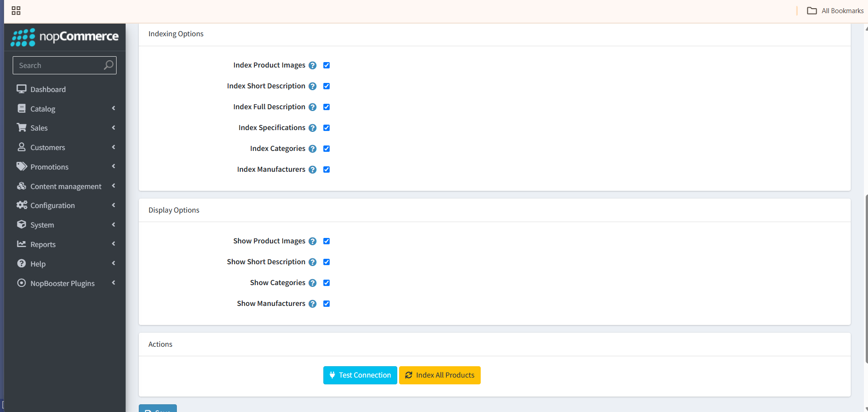Viewport: 868px width, 412px height.
Task: Toggle the Index Categories checkbox
Action: [x=327, y=149]
